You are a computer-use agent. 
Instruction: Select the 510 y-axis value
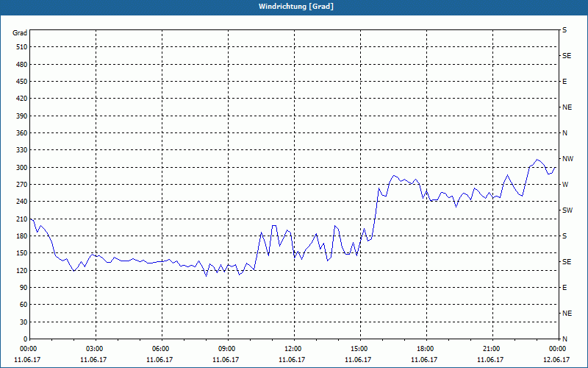22,47
